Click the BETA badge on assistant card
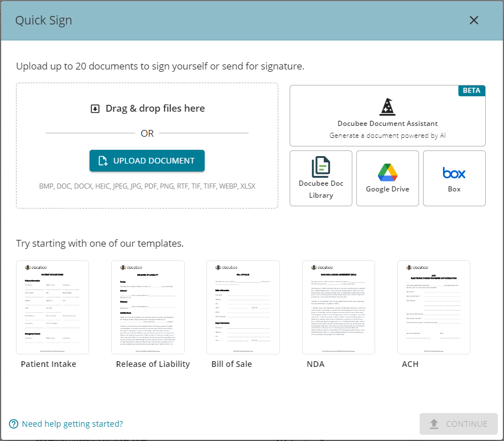 pos(472,91)
